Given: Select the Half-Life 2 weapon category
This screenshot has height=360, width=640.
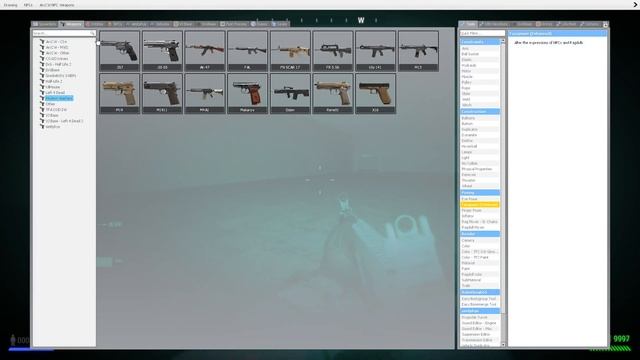Looking at the screenshot, I should click(54, 81).
